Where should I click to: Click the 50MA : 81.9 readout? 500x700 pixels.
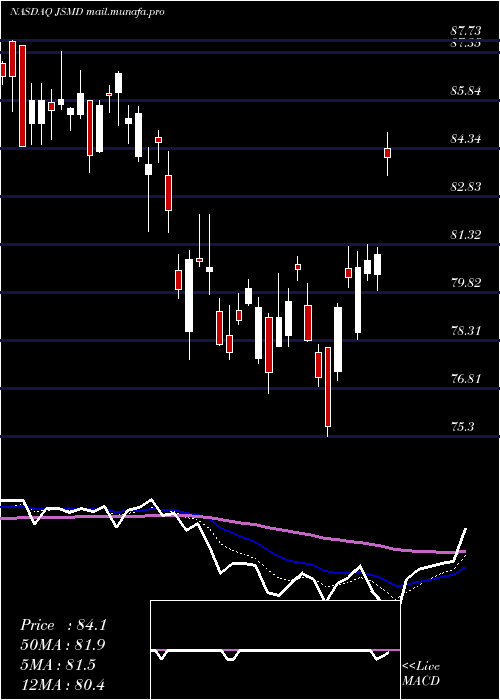tap(64, 645)
